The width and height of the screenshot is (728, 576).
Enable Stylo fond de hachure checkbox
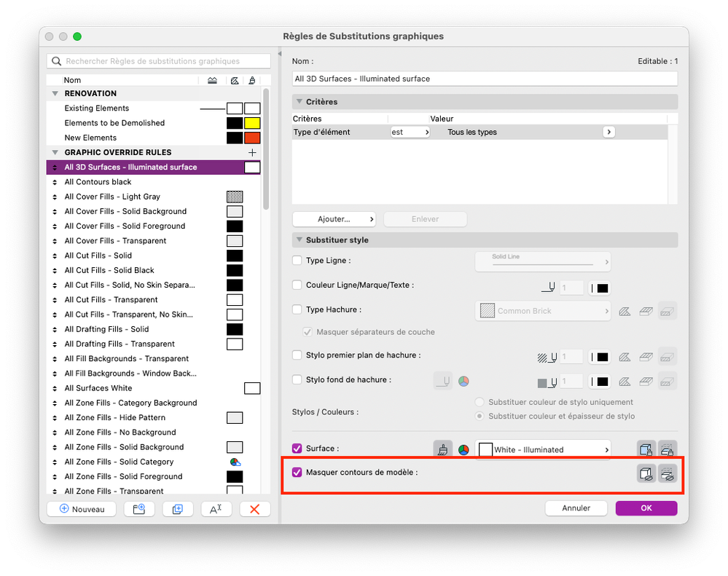pyautogui.click(x=297, y=379)
